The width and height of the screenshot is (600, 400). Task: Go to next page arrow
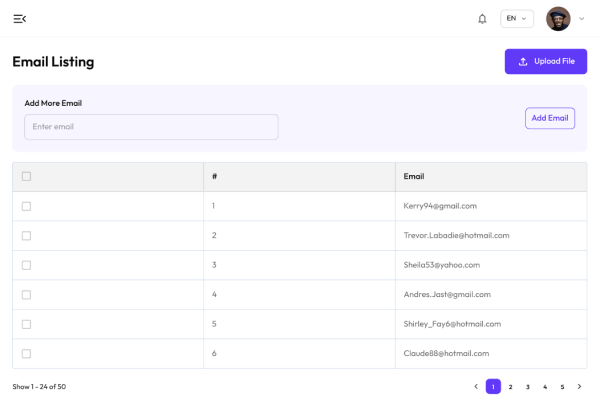(x=579, y=386)
